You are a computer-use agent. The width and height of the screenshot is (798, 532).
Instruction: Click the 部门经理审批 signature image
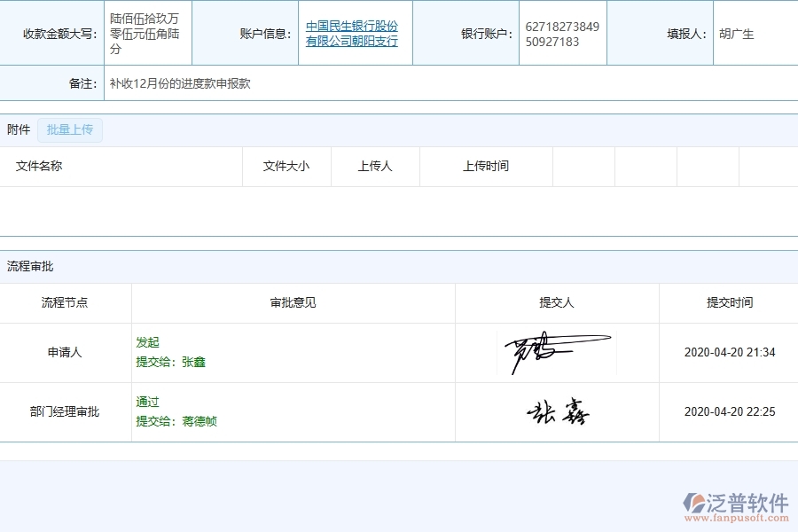coord(555,411)
